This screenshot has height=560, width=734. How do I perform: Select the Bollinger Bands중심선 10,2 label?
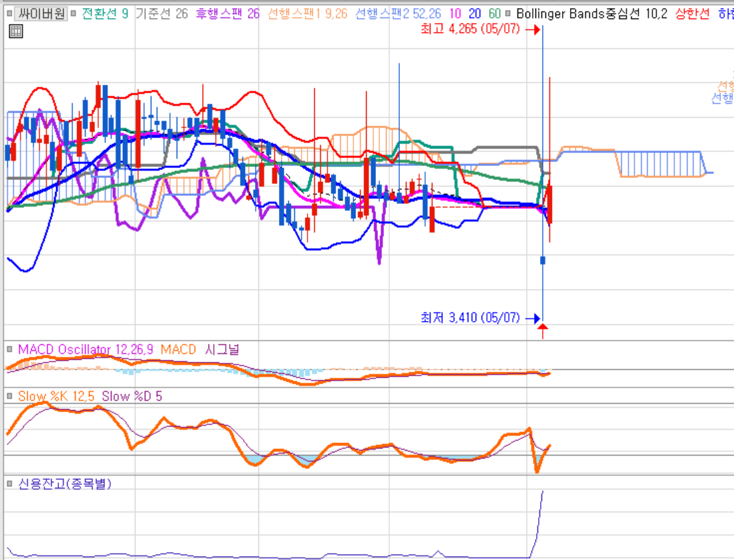point(592,13)
